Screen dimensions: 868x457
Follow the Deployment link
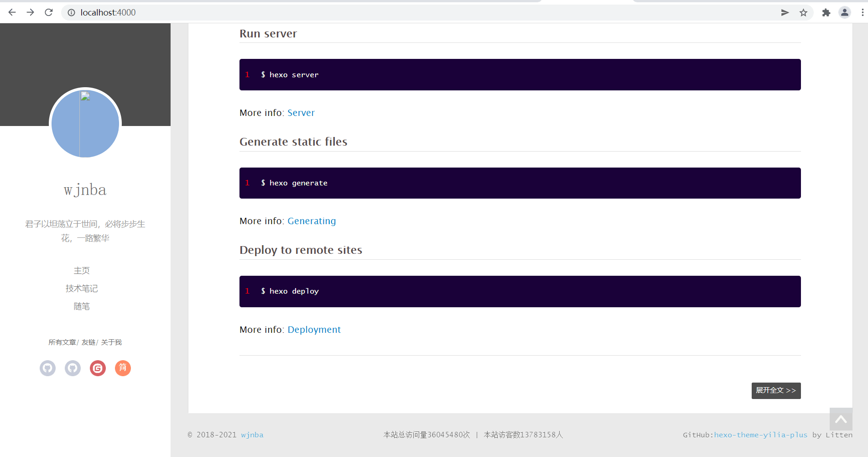[314, 330]
